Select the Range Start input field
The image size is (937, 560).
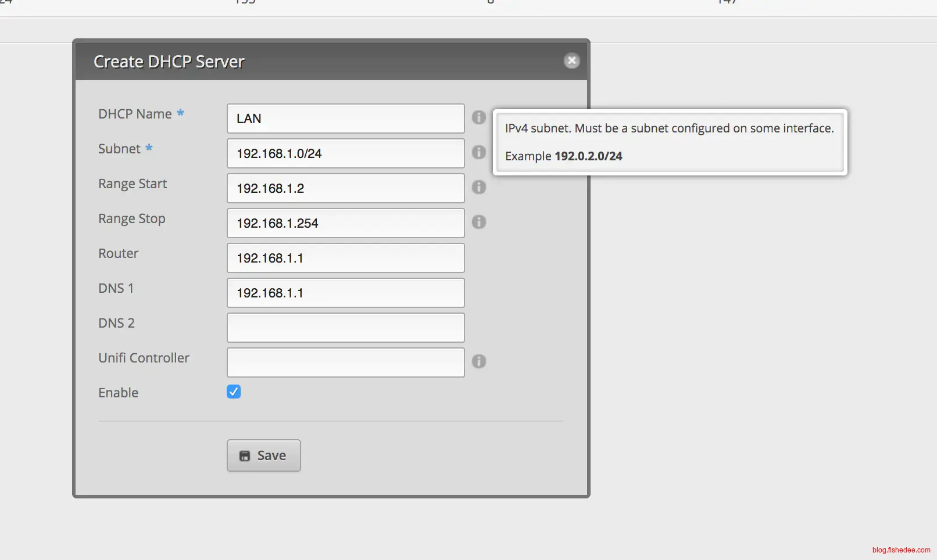[345, 188]
